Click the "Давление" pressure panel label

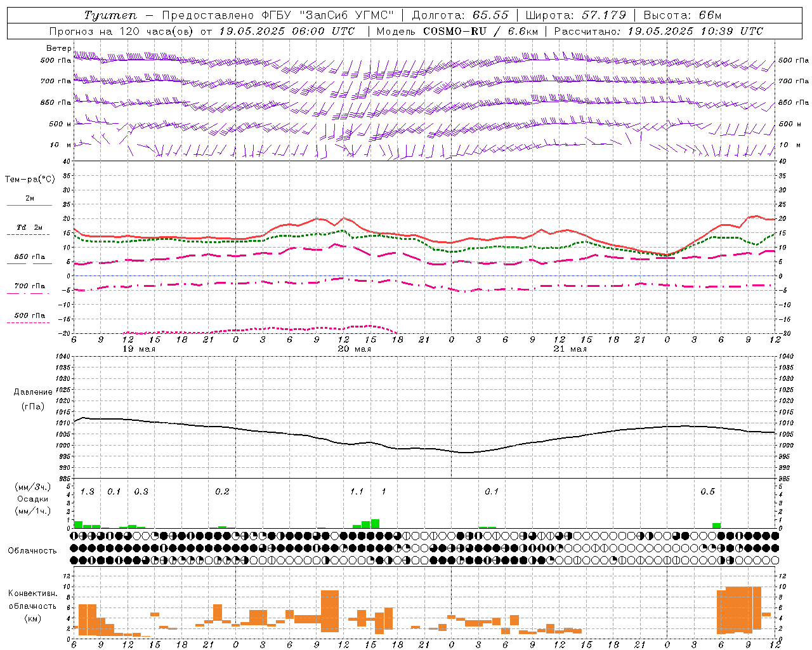coord(32,392)
